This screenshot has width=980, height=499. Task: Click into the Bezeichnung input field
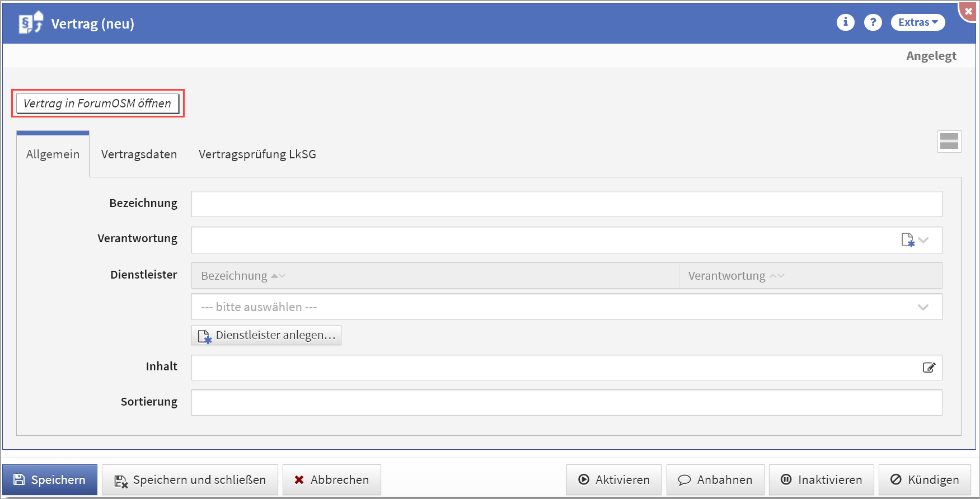tap(566, 204)
